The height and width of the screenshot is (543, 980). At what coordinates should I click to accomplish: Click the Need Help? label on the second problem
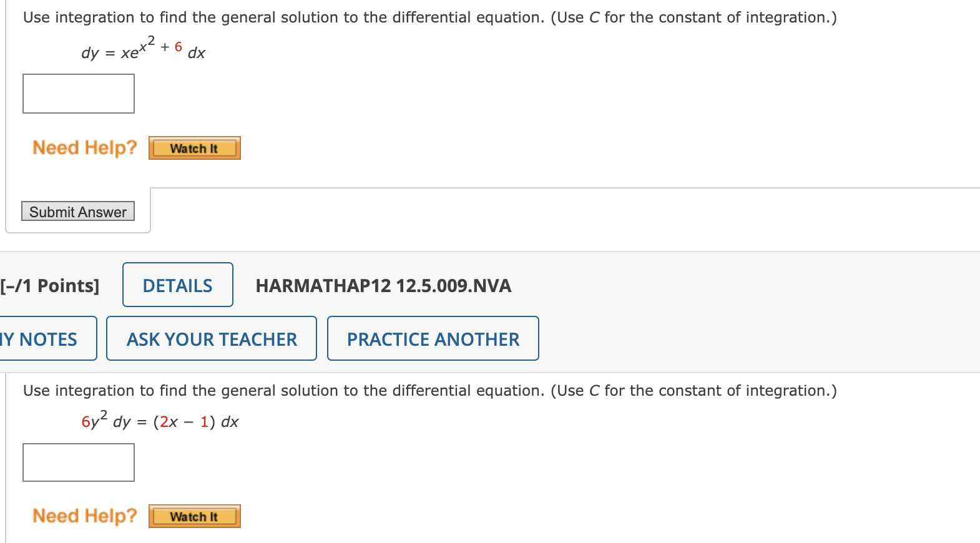[84, 516]
